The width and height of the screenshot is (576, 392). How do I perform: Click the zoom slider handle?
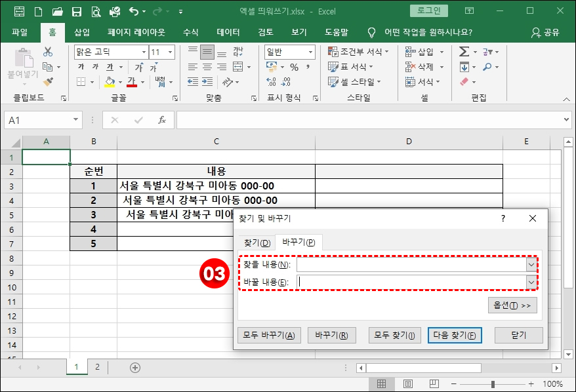pyautogui.click(x=493, y=384)
